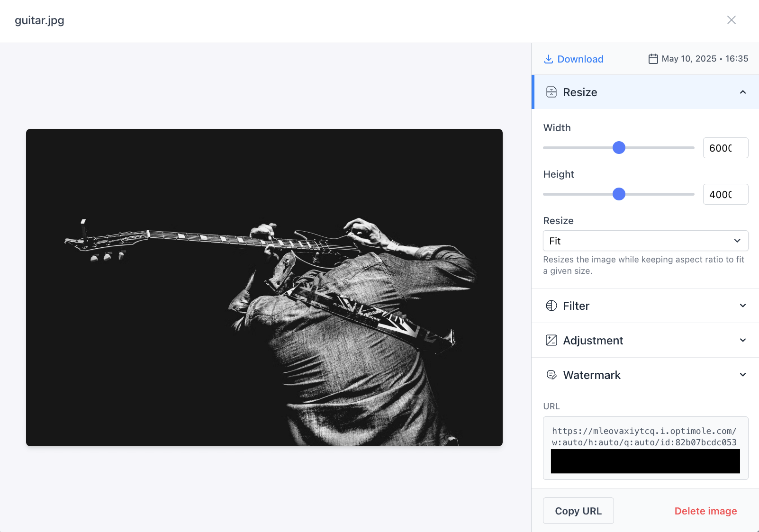
Task: Collapse the Resize section chevron
Action: pyautogui.click(x=743, y=92)
